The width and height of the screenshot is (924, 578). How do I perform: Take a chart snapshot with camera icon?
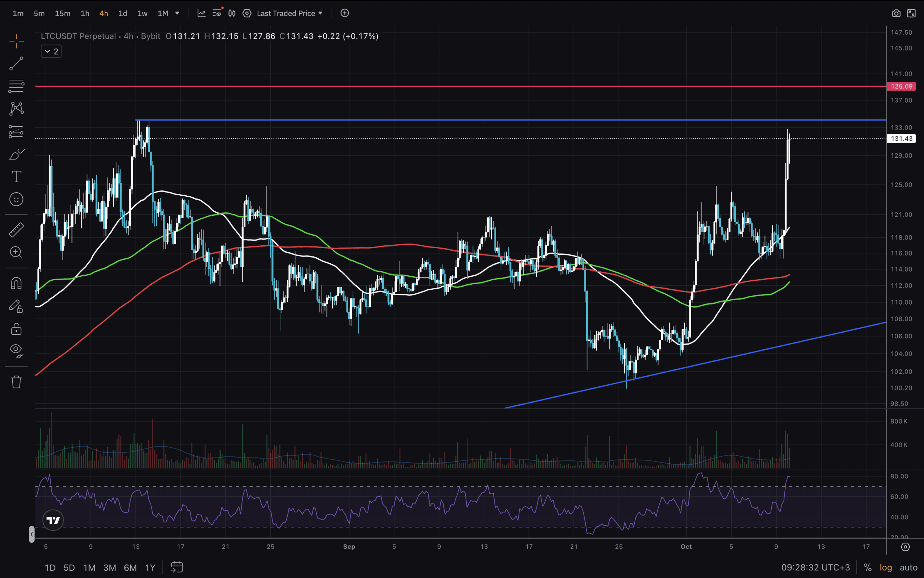coord(896,13)
